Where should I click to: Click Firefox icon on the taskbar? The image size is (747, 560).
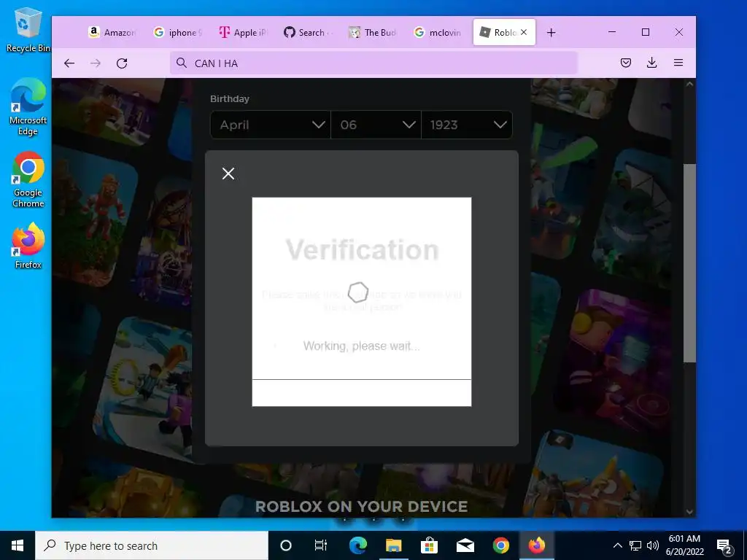pos(536,545)
